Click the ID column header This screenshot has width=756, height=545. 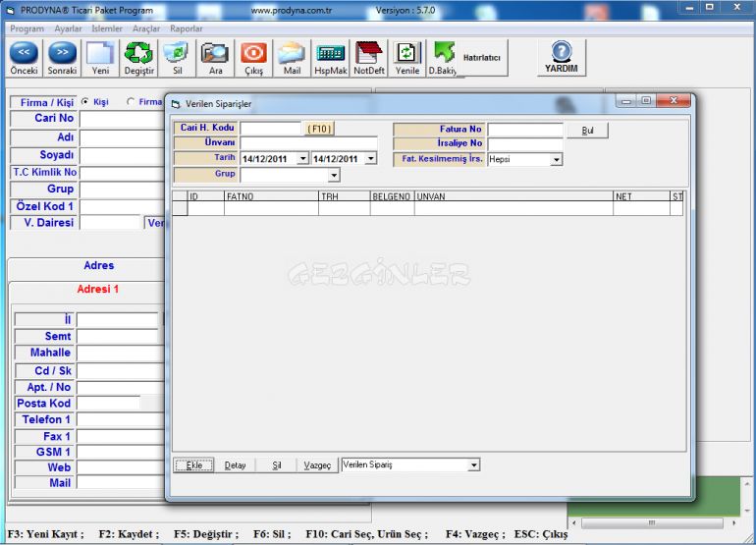click(x=206, y=196)
